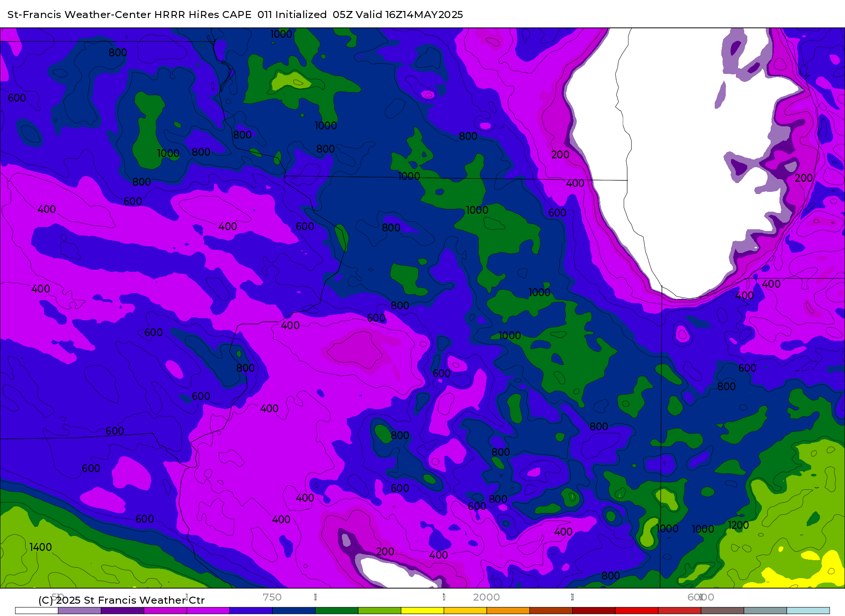Pick the dark purple legend swatch

(122, 611)
